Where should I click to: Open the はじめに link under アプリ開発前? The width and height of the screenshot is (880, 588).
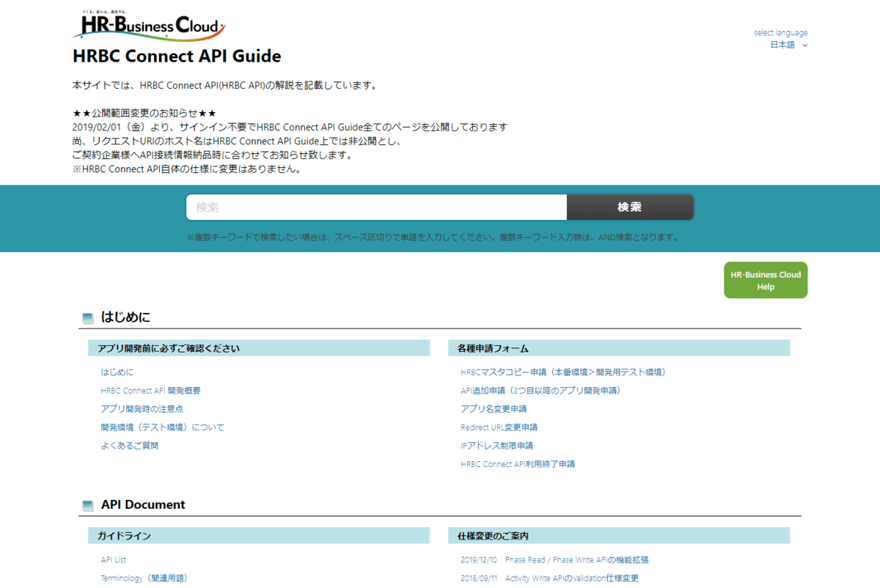[x=117, y=372]
